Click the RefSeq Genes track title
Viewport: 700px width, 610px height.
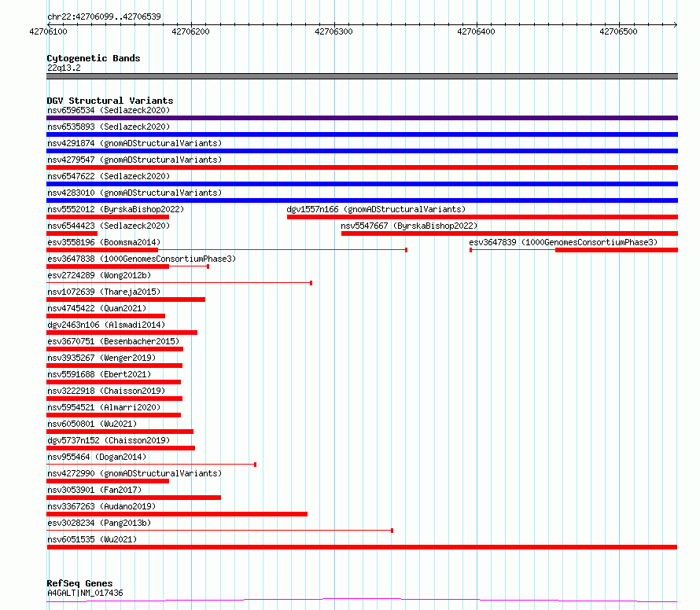(79, 583)
